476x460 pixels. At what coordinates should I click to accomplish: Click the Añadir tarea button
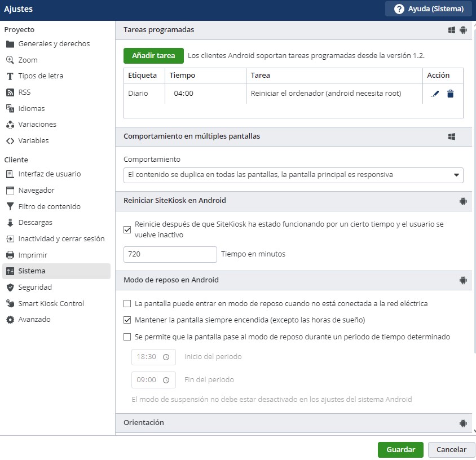153,56
